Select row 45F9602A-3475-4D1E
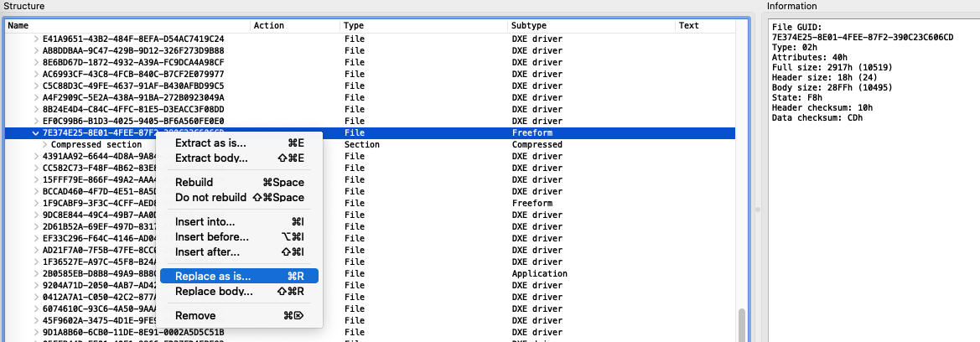The height and width of the screenshot is (342, 980). coord(370,321)
